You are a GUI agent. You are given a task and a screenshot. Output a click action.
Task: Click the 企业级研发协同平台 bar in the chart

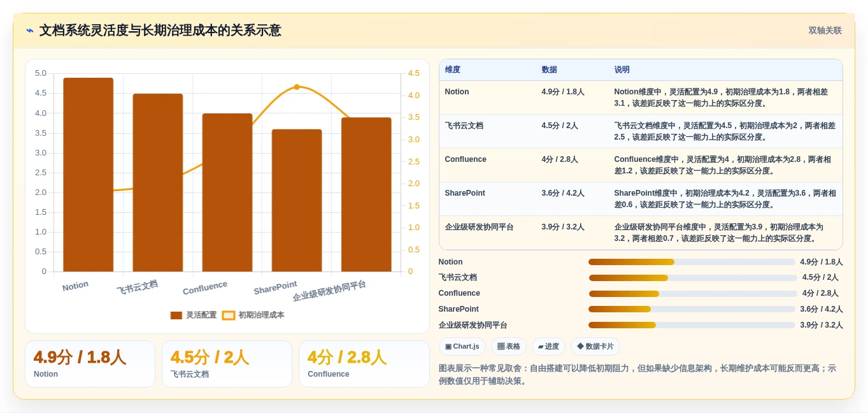366,194
